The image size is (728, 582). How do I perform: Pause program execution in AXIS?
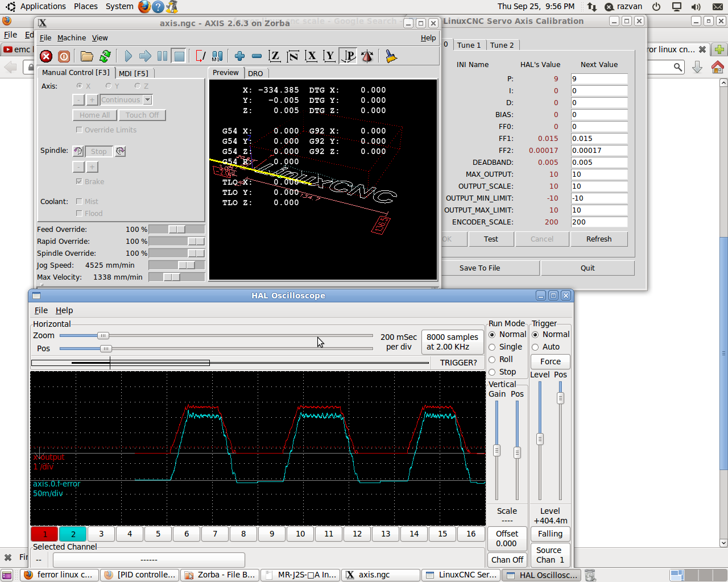(x=163, y=56)
